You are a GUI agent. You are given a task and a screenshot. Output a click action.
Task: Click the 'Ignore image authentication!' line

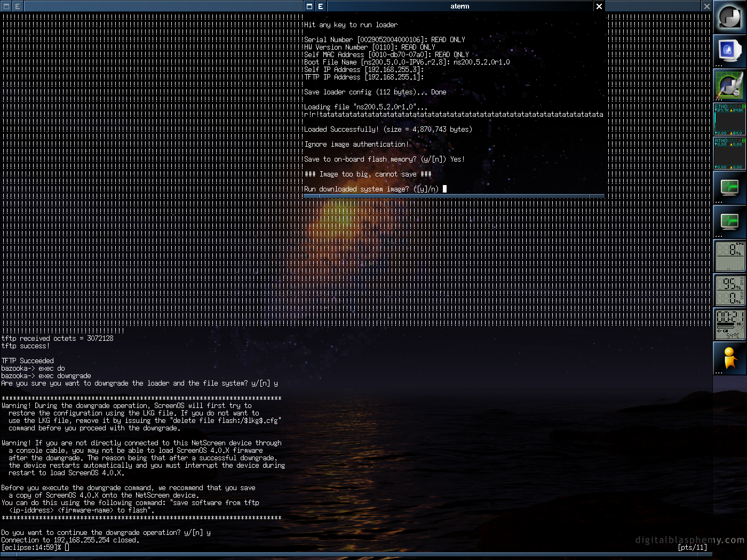[356, 145]
